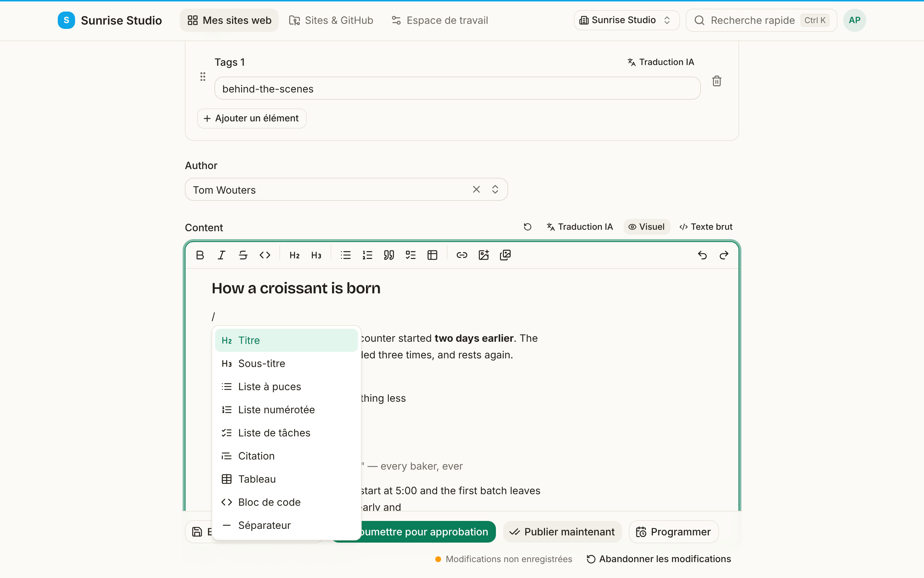
Task: Insert numbered list from toolbar
Action: point(367,255)
